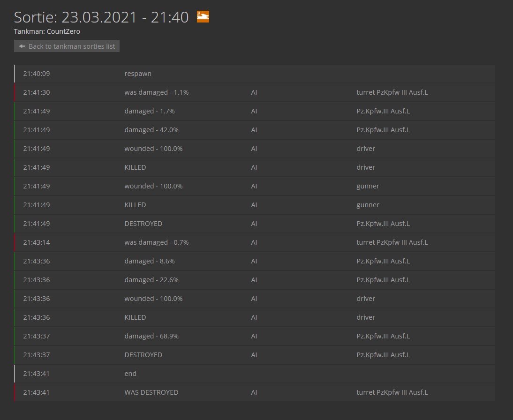Click 'damaged - 22.6%' entry
Viewport: 513px width, 420px height.
click(x=151, y=280)
